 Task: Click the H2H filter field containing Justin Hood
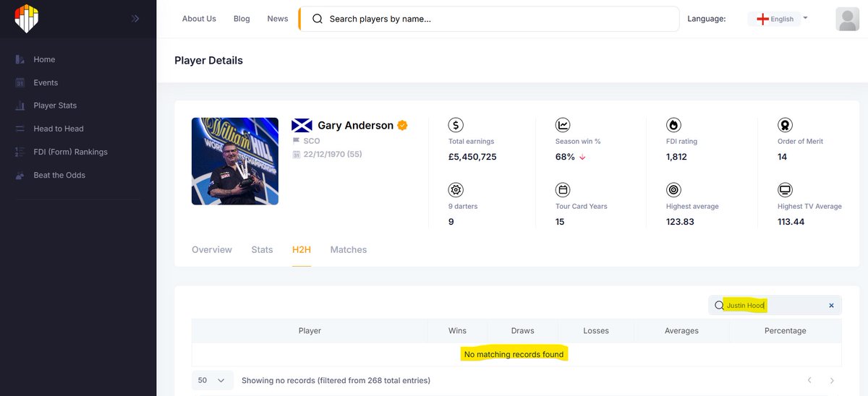point(775,306)
